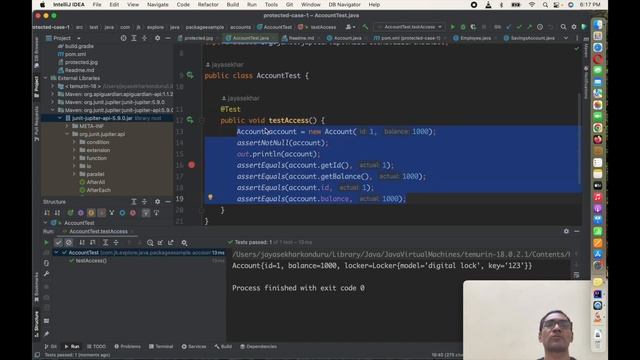Switch to Readme.md editor tab
Image resolution: width=640 pixels, height=360 pixels.
click(298, 38)
